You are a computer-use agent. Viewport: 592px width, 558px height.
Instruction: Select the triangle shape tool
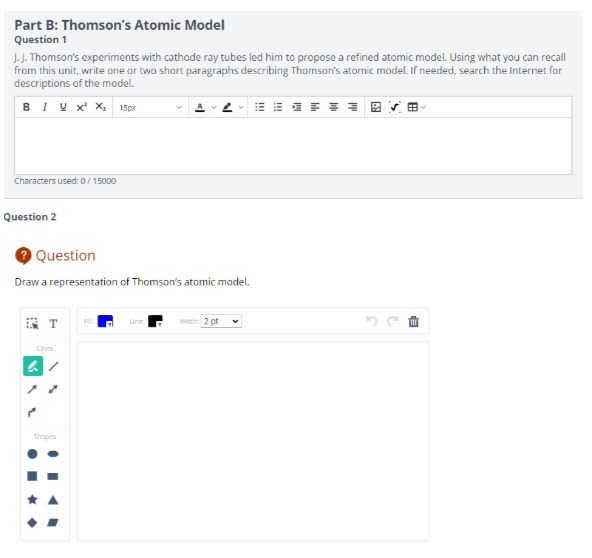pyautogui.click(x=53, y=500)
